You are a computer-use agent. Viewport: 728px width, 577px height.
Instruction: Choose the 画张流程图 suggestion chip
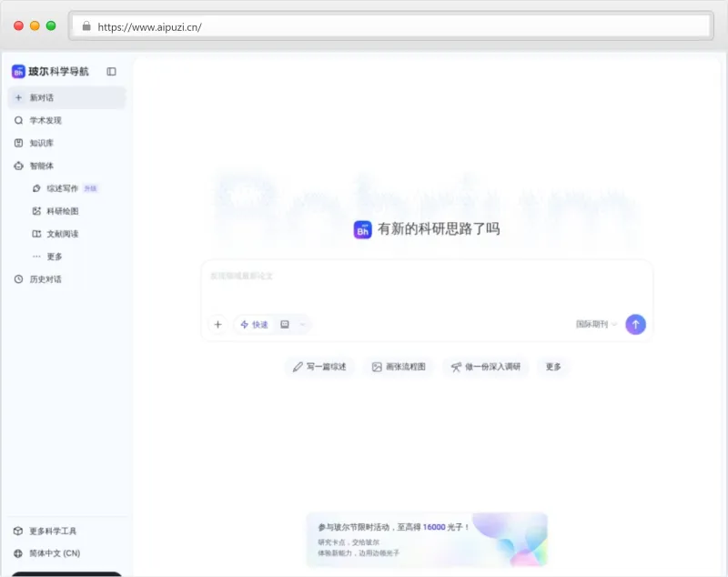tap(399, 367)
